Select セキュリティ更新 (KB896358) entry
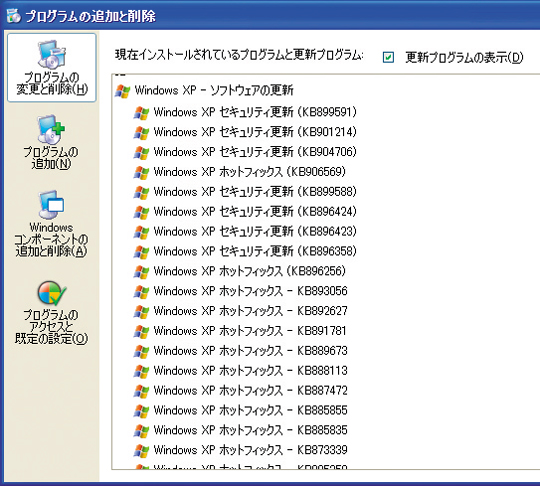Image resolution: width=540 pixels, height=486 pixels. pyautogui.click(x=255, y=251)
